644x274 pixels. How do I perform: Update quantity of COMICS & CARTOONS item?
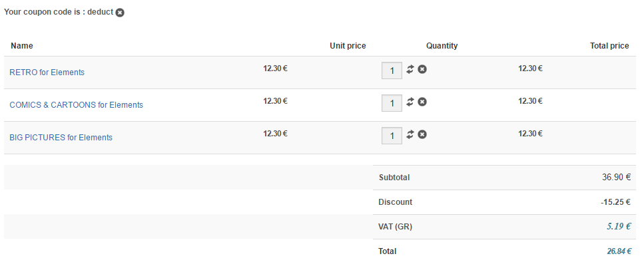coord(410,102)
